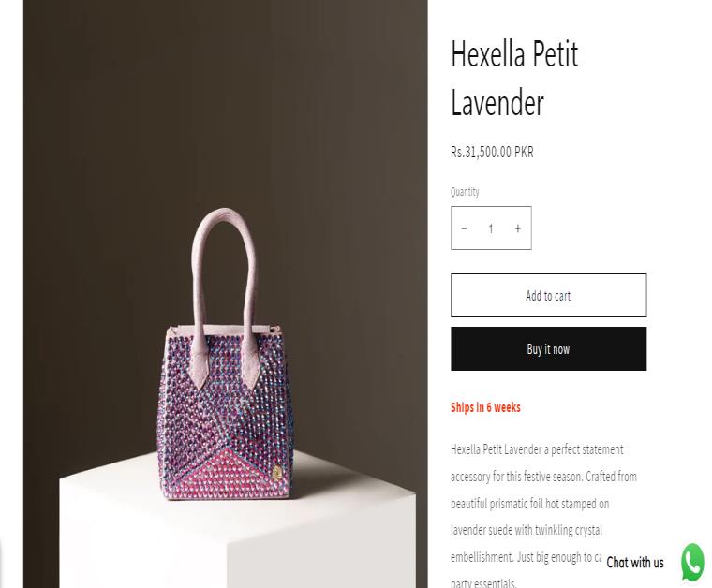Click the "Hexella Petit Lavender" product title
This screenshot has height=588, width=712.
pos(514,78)
